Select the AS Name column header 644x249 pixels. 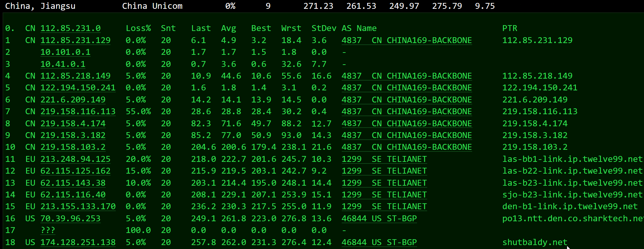tap(359, 28)
